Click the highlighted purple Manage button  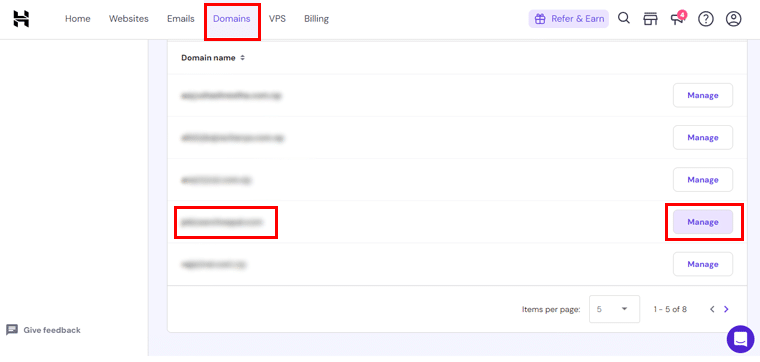tap(703, 222)
